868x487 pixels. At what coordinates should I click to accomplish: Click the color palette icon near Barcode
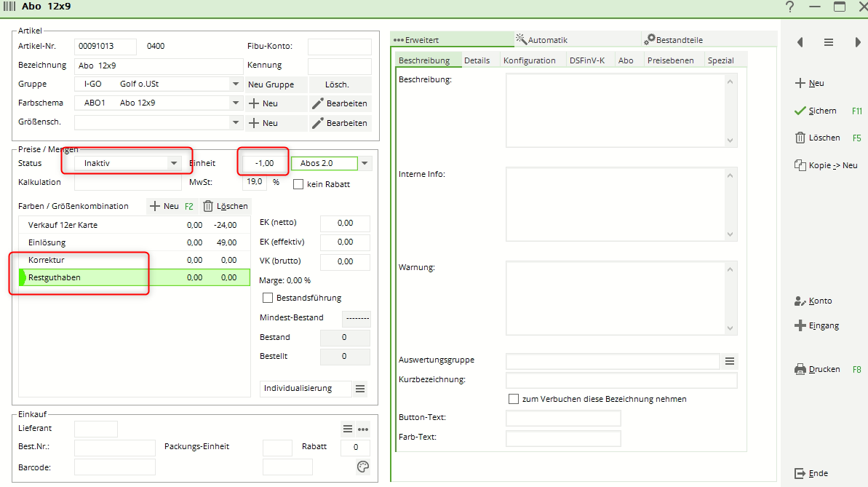(363, 467)
